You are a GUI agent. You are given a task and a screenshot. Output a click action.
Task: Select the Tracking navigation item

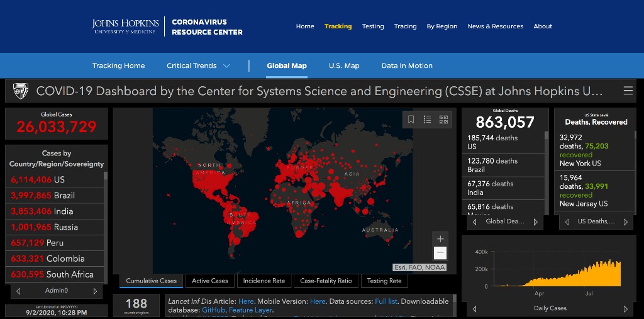click(x=338, y=26)
